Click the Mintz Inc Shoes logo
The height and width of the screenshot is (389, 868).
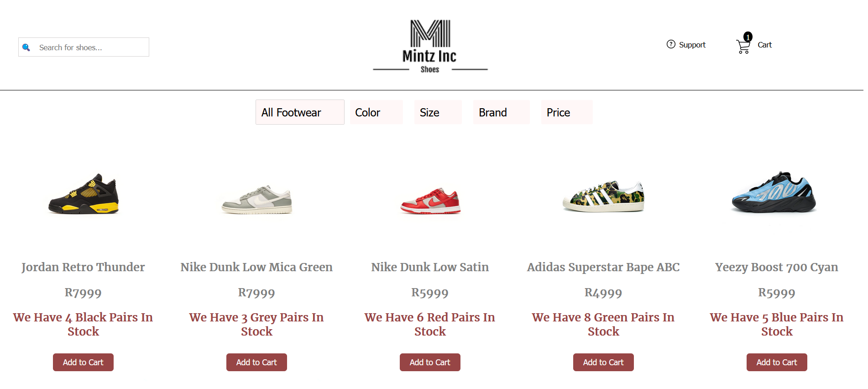point(430,46)
